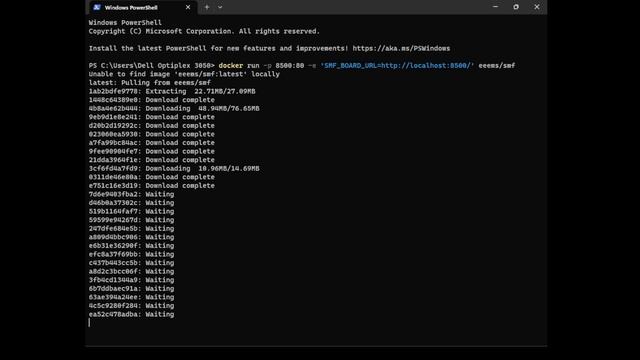Viewport: 640px width, 360px height.
Task: Click the a7fa99bc84ac Download complete line
Action: coord(151,143)
